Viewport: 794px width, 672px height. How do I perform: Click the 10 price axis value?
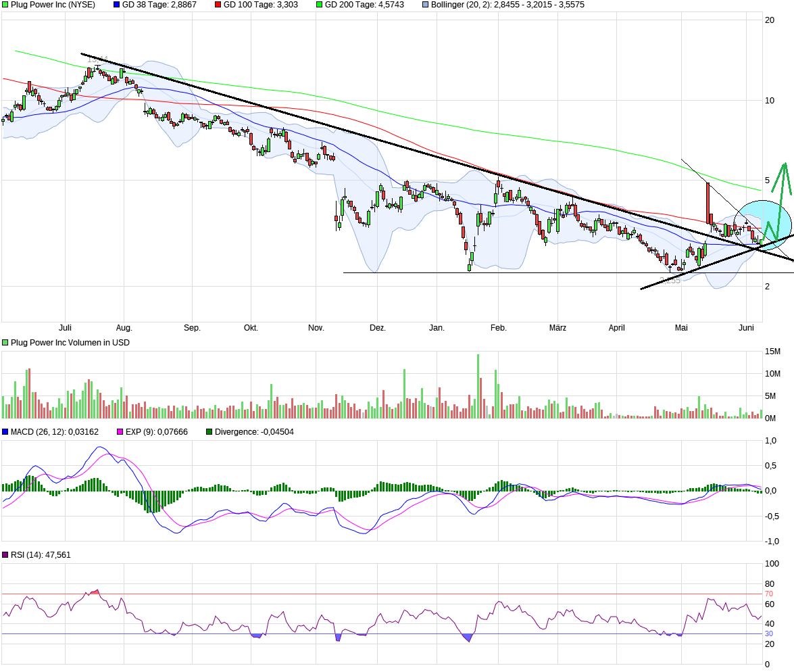coord(770,101)
